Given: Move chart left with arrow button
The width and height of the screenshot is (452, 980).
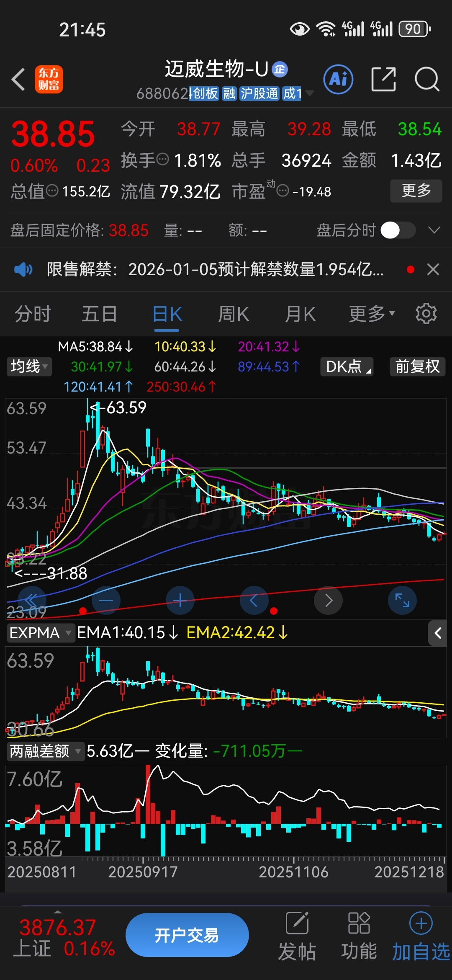Looking at the screenshot, I should 254,600.
